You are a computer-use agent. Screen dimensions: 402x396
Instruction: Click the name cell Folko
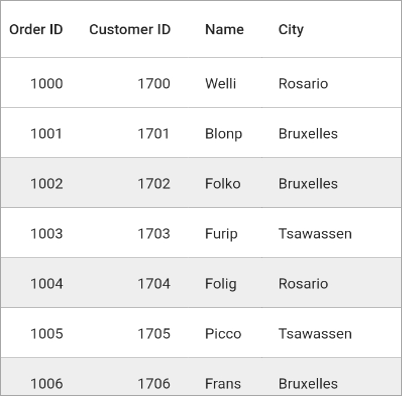tap(223, 184)
